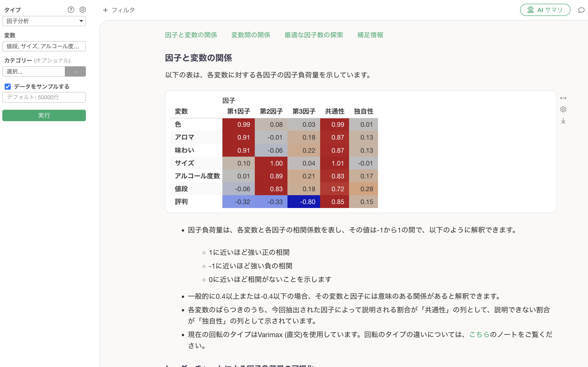Viewport: 588px width, 367px height.
Task: Open the 補足情報 section
Action: (x=370, y=35)
